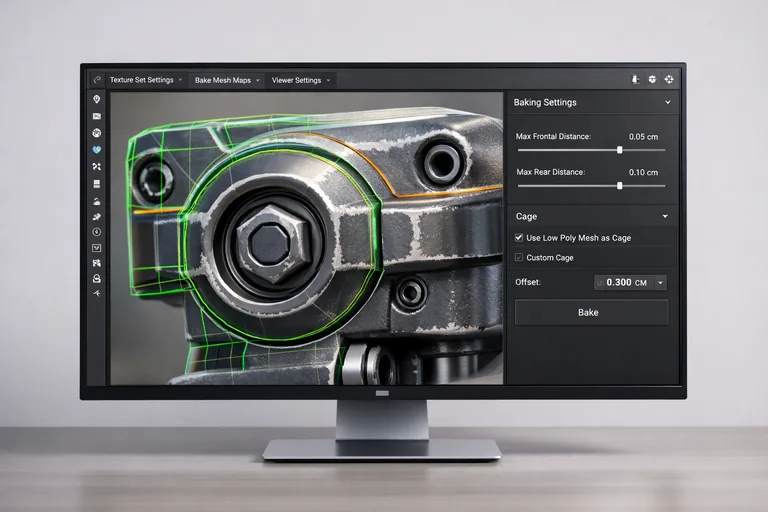Click the checklist icon in left sidebar
Image resolution: width=768 pixels, height=512 pixels.
click(97, 247)
